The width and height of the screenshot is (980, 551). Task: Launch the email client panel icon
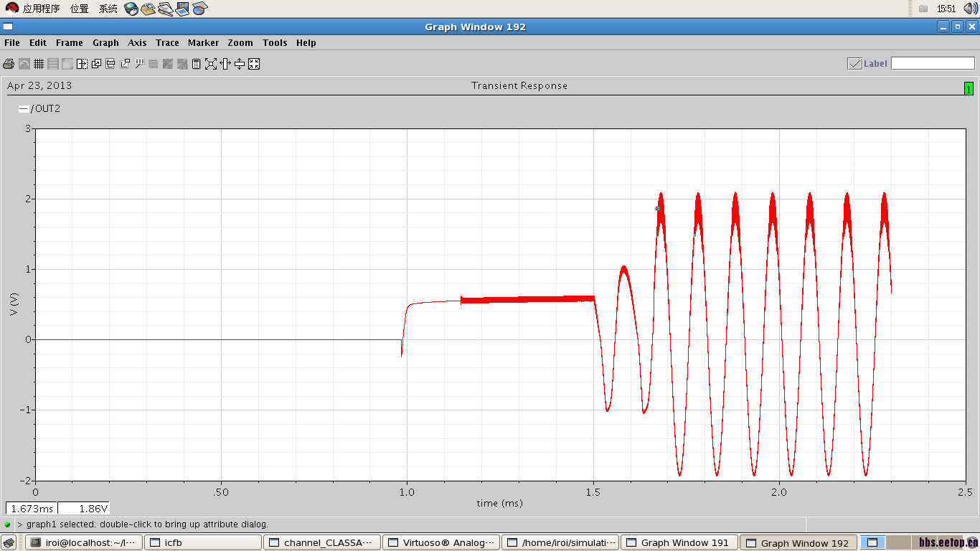coord(148,9)
